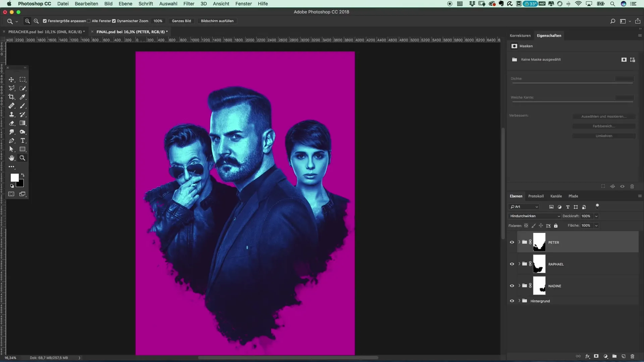Select the Crop tool

point(11,97)
